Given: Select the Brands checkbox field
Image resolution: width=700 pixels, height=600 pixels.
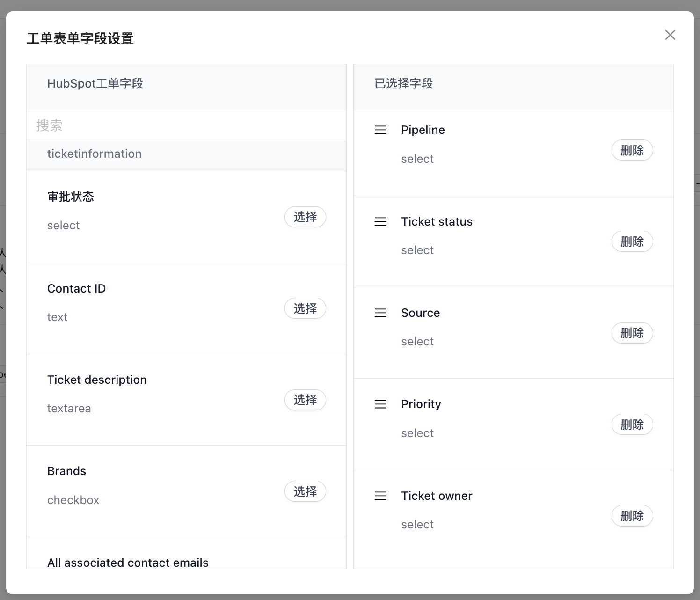Looking at the screenshot, I should pos(305,491).
